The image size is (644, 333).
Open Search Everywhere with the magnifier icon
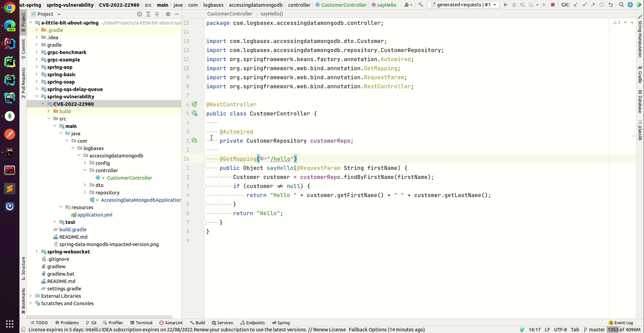[622, 5]
